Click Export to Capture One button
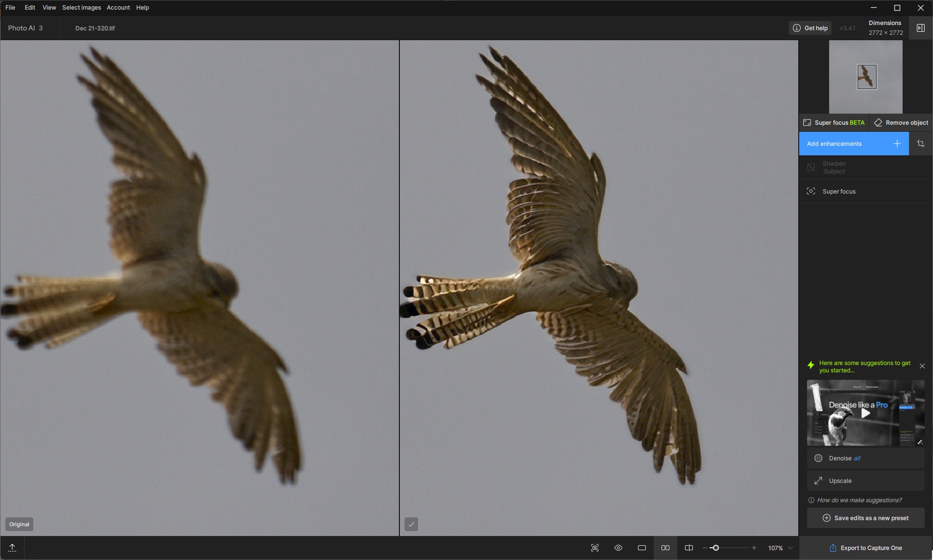 point(866,548)
